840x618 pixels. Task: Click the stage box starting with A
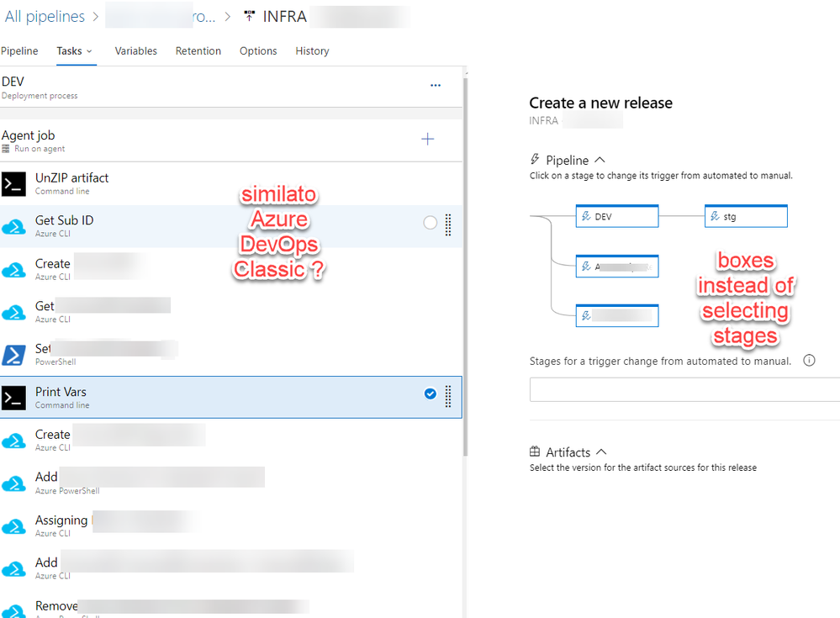(617, 267)
